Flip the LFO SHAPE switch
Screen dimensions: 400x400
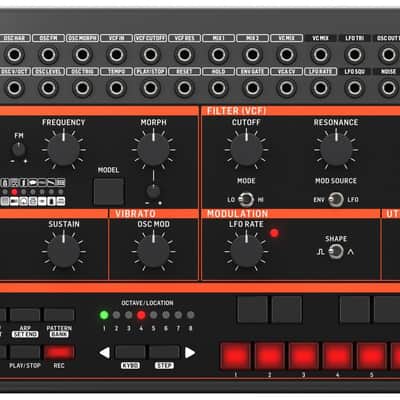click(x=336, y=252)
